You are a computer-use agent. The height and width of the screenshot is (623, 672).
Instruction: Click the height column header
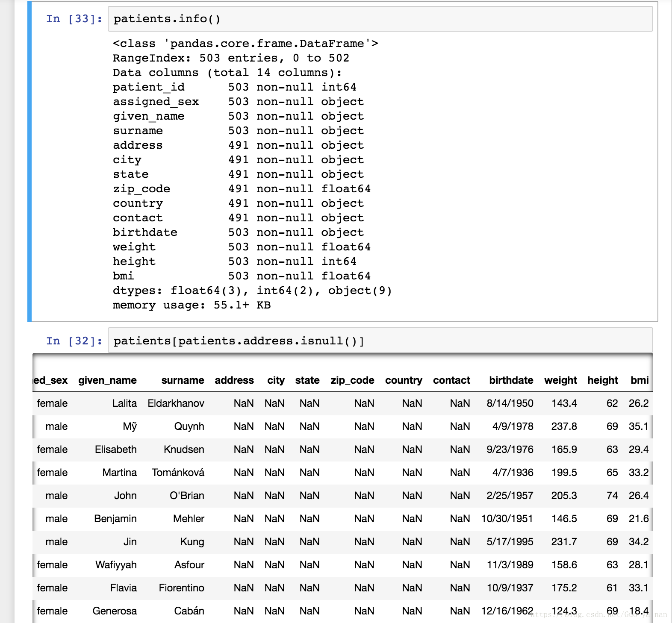click(603, 380)
